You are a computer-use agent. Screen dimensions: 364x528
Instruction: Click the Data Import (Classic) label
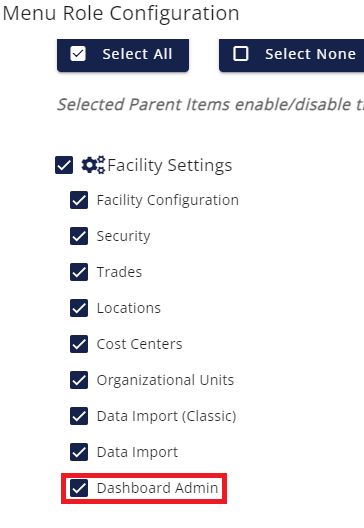click(167, 416)
